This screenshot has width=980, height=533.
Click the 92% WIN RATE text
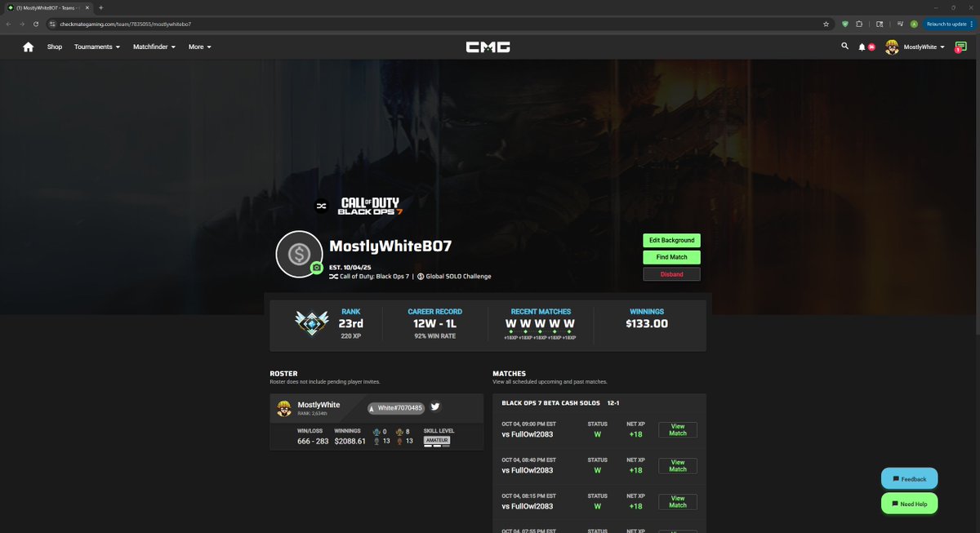(434, 335)
